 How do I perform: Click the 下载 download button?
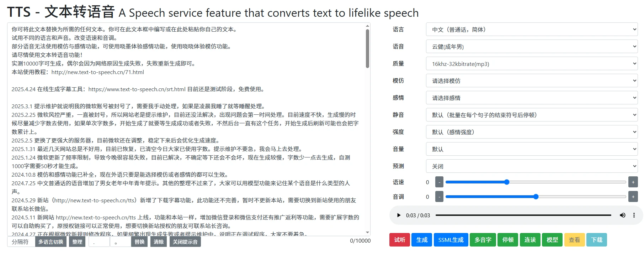pyautogui.click(x=596, y=240)
